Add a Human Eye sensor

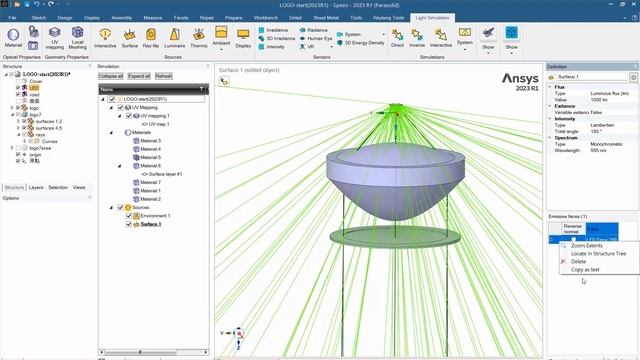[316, 38]
